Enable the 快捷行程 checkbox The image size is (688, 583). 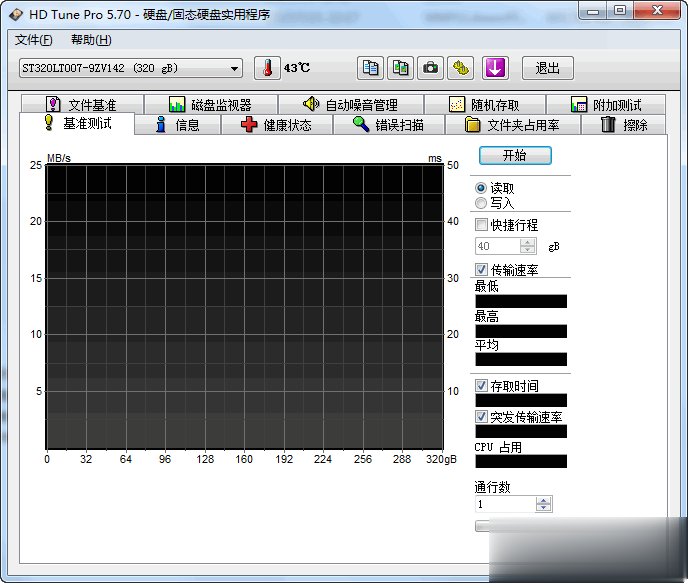click(x=481, y=225)
